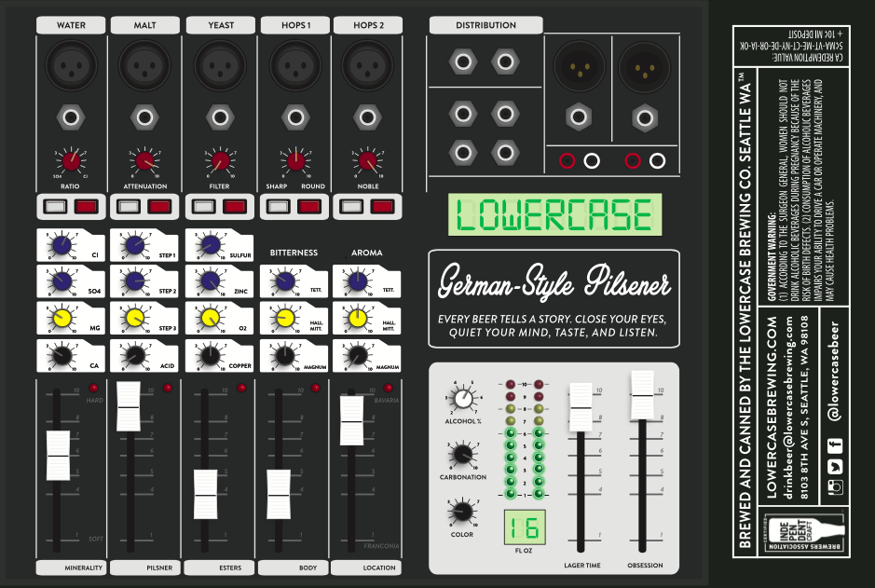This screenshot has height=588, width=875.
Task: Click the XLR input jack on the YEAST channel
Action: [x=220, y=65]
